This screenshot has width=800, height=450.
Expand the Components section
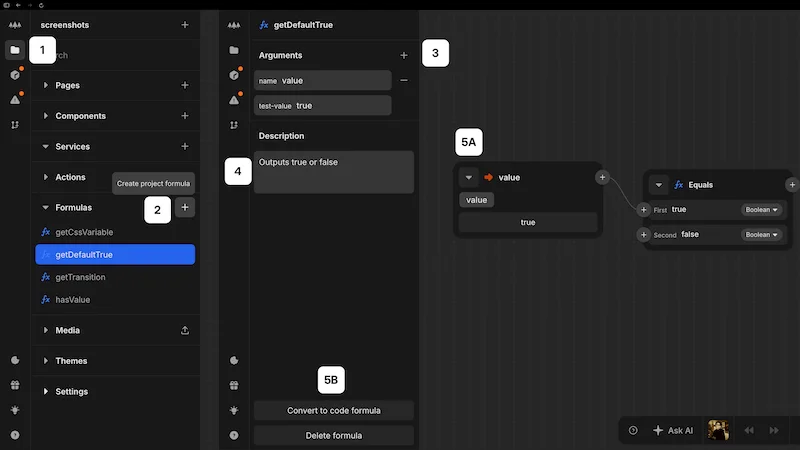pyautogui.click(x=45, y=116)
